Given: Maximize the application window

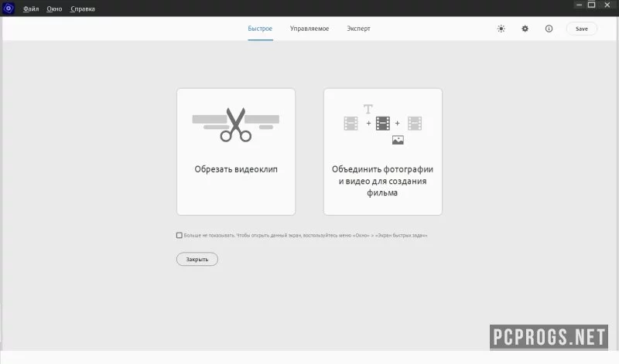Looking at the screenshot, I should point(591,5).
